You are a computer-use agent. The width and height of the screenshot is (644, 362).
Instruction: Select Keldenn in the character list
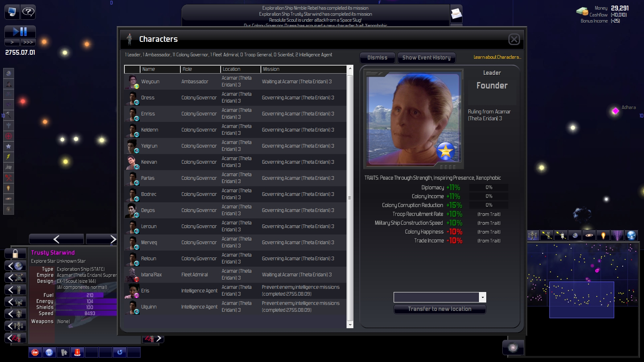[x=235, y=130]
